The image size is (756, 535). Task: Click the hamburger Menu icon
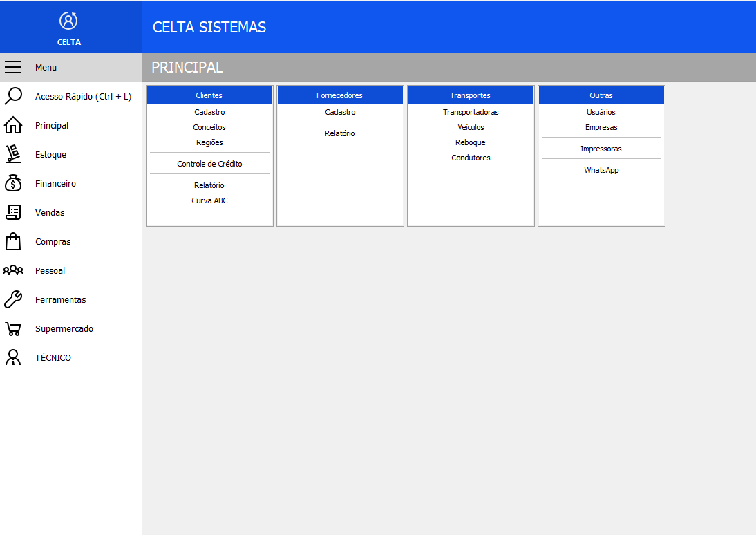pyautogui.click(x=13, y=67)
